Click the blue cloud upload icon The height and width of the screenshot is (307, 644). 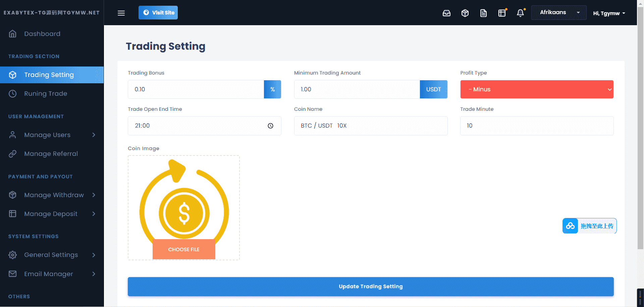[x=570, y=226]
